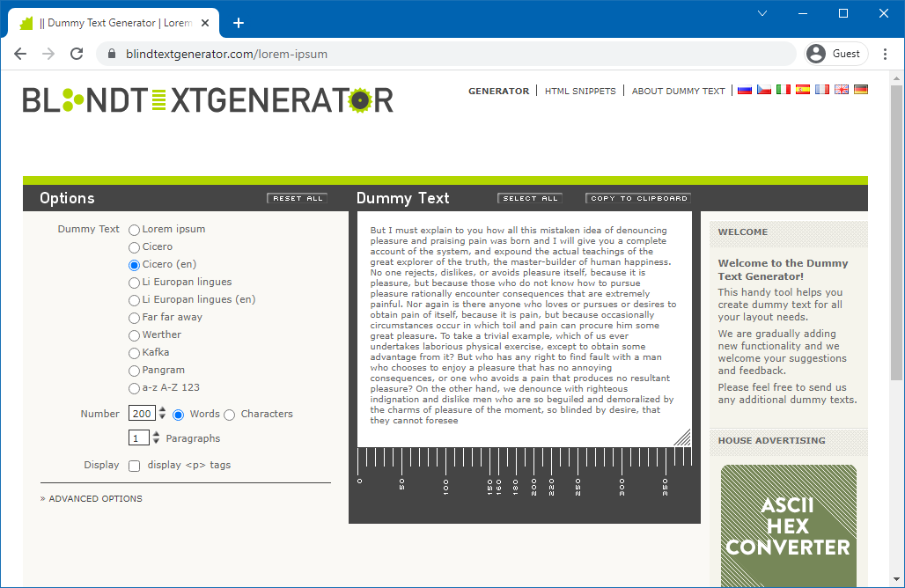The height and width of the screenshot is (588, 905).
Task: Select the Lorem ipsum radio option
Action: [x=135, y=230]
